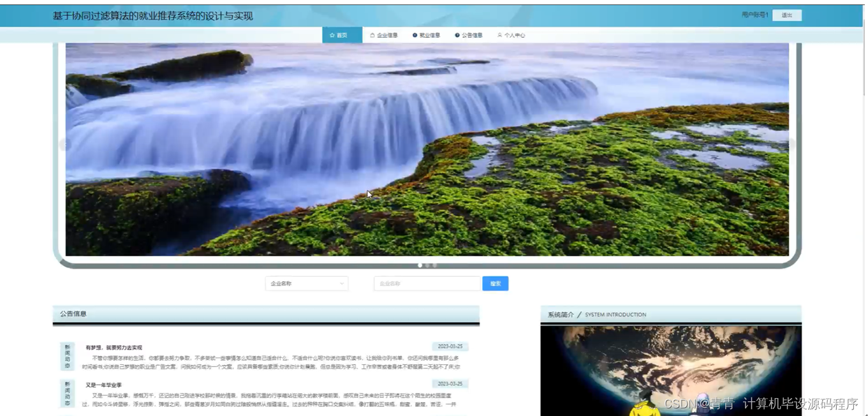Go to 个人中心 in navigation
The width and height of the screenshot is (868, 416).
point(511,35)
